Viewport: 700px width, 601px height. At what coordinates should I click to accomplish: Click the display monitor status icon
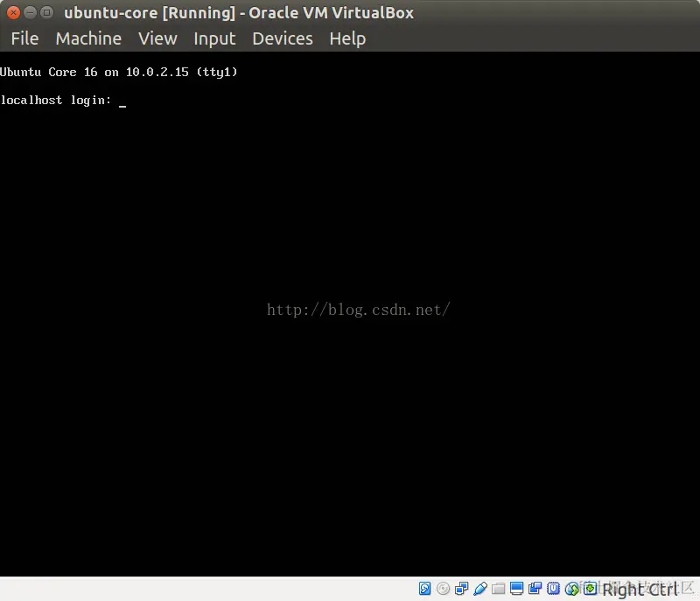click(516, 589)
